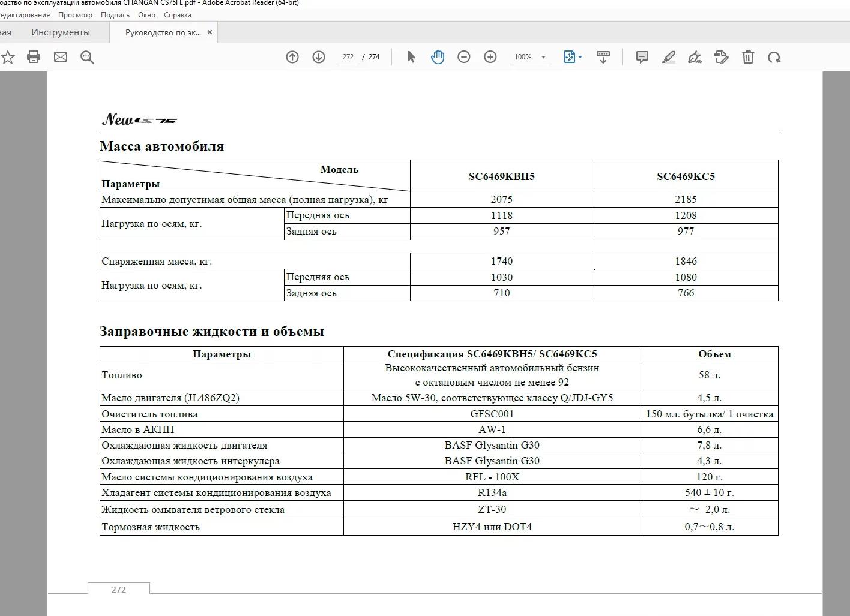This screenshot has height=616, width=850.
Task: Click the heading Масса автомобиля
Action: click(162, 146)
